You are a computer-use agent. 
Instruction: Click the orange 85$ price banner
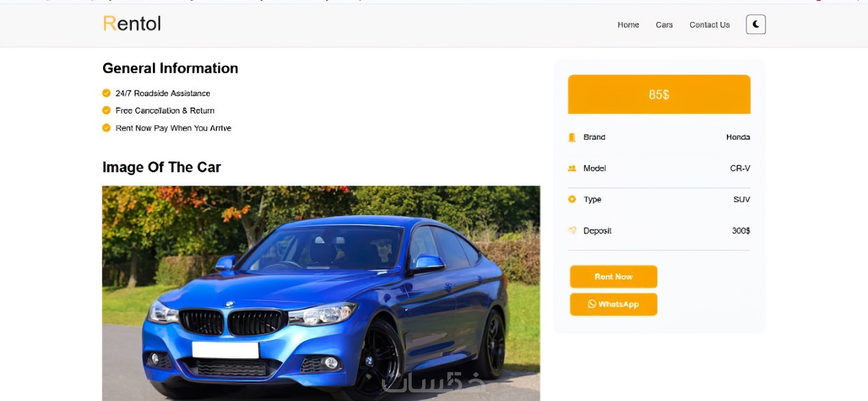(x=659, y=94)
